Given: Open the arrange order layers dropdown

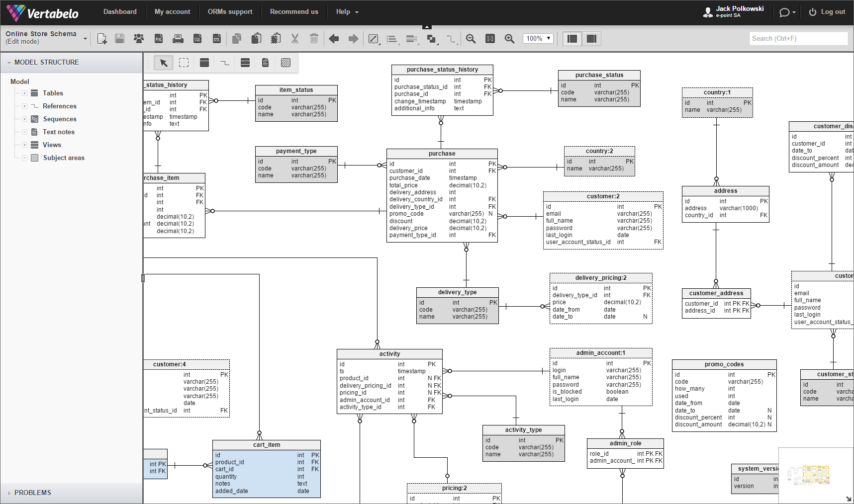Looking at the screenshot, I should pos(432,39).
